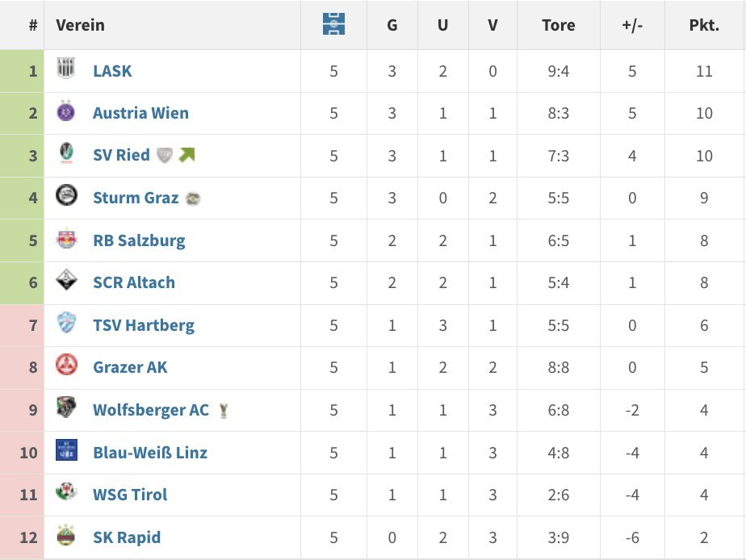
Task: Open the WSG Tirol team page
Action: 130,495
